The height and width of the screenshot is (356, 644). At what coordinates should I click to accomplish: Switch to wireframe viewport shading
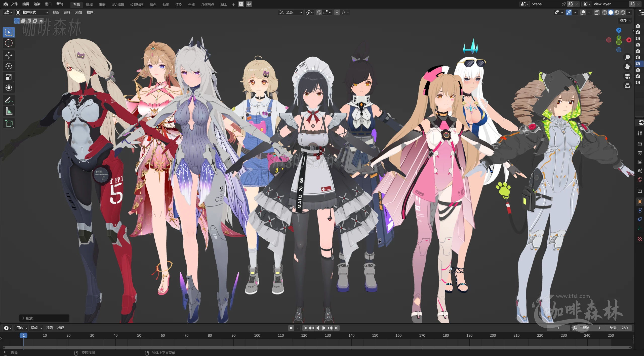(605, 12)
